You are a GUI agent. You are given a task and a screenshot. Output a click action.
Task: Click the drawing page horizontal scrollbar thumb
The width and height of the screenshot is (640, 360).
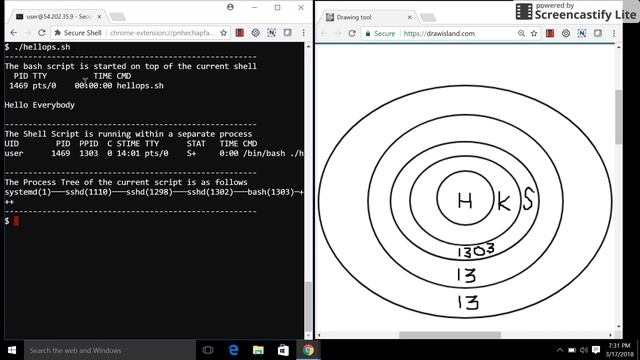click(x=450, y=335)
